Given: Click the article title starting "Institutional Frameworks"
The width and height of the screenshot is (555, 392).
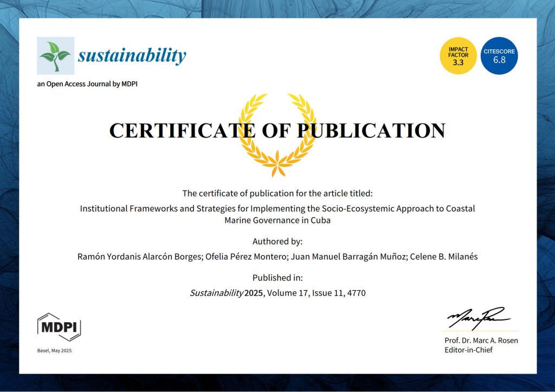Looking at the screenshot, I should 277,214.
